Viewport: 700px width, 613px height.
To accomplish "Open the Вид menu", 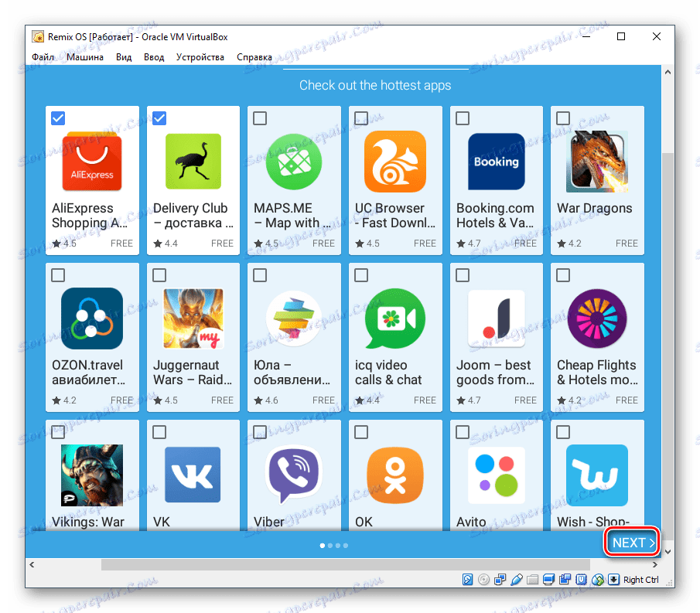I will 124,57.
